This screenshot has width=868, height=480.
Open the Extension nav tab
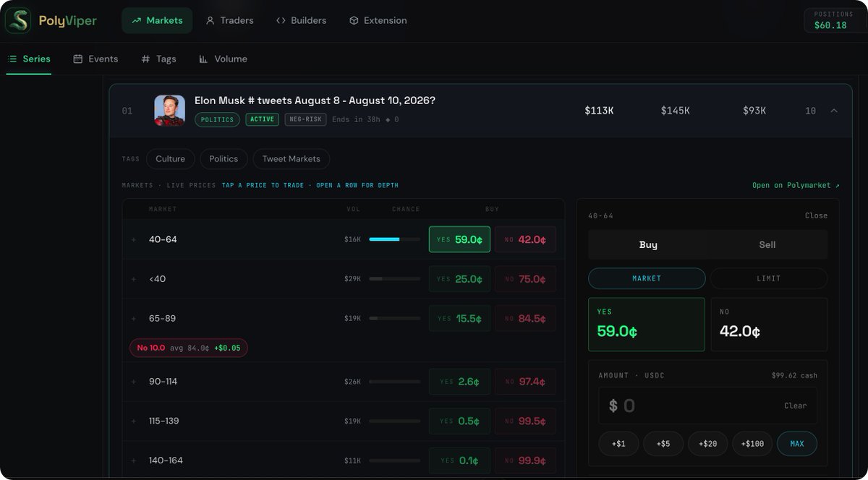pyautogui.click(x=378, y=20)
